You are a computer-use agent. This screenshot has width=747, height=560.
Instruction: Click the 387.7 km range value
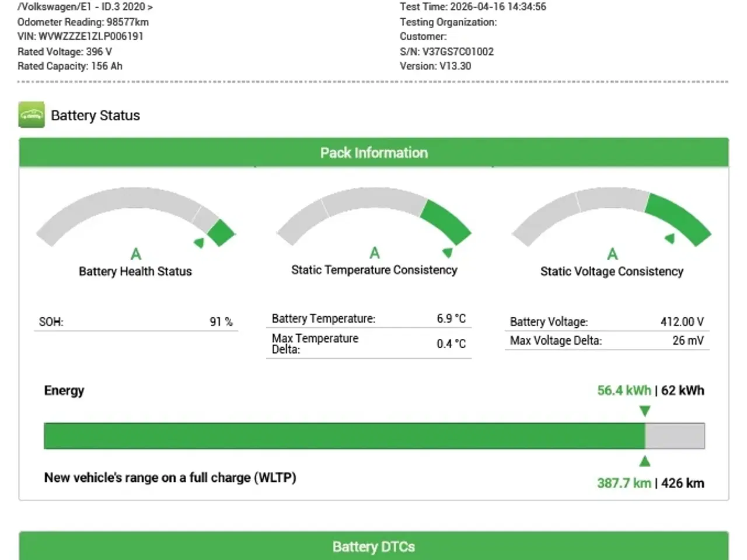coord(623,483)
